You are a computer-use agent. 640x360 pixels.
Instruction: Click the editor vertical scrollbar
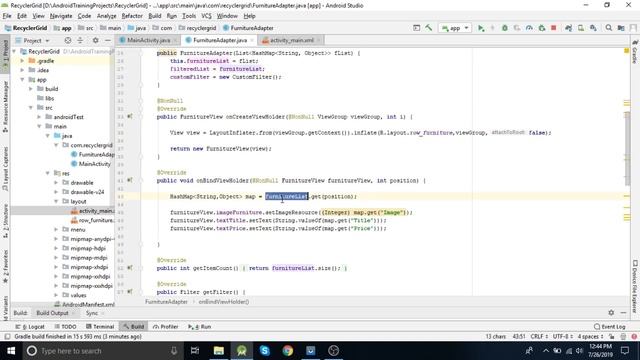(x=627, y=149)
